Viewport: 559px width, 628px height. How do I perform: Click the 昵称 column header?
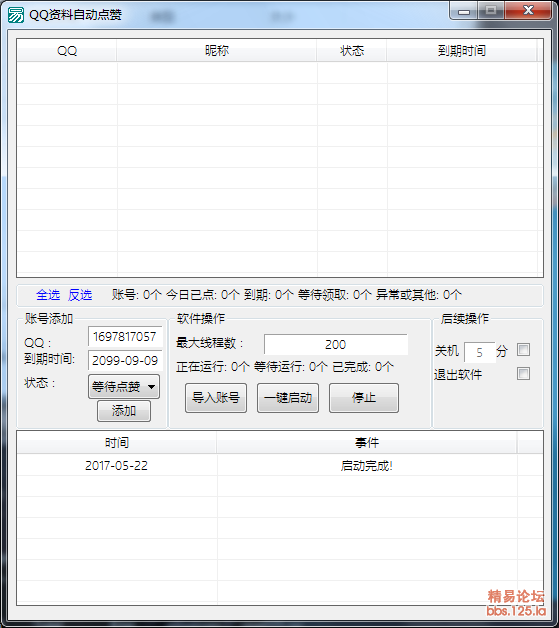point(217,50)
